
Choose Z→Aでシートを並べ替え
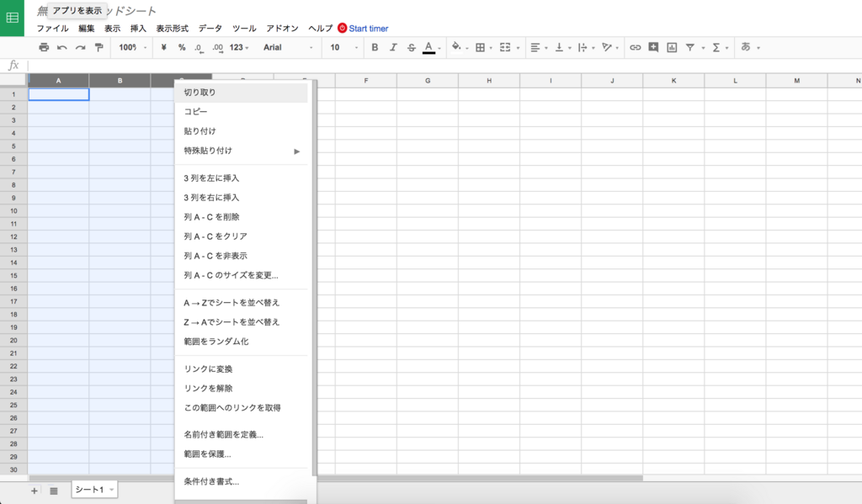coord(241,322)
